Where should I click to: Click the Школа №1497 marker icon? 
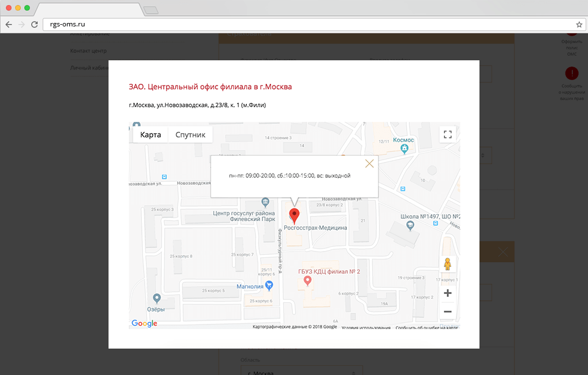click(410, 226)
